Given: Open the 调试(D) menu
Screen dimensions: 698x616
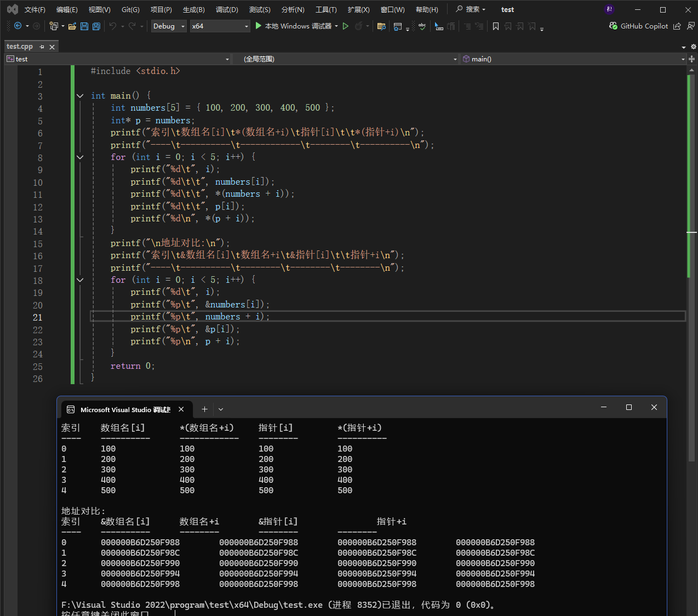Looking at the screenshot, I should point(227,10).
